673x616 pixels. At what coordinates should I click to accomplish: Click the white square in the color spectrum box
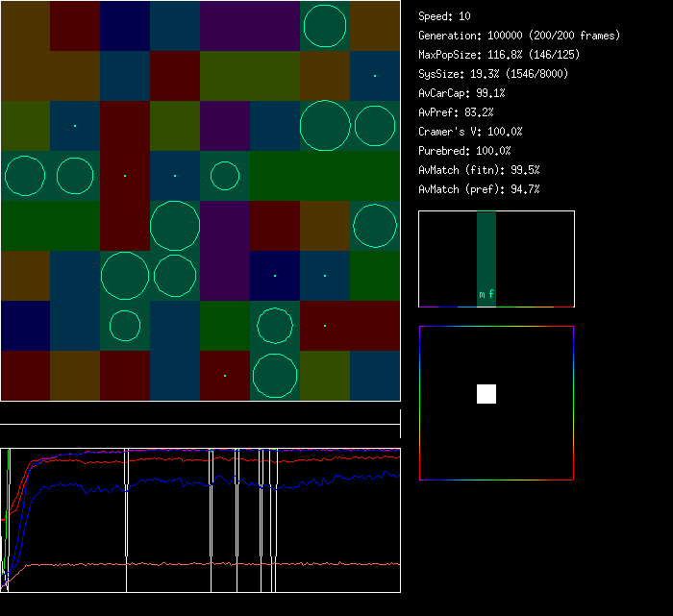pos(486,394)
